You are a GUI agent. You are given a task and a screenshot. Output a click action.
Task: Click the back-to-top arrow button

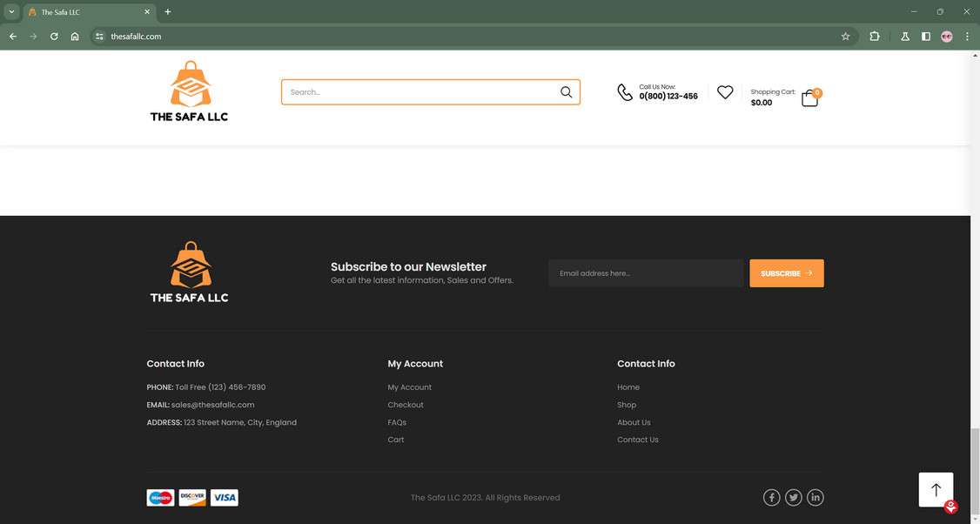(x=936, y=489)
